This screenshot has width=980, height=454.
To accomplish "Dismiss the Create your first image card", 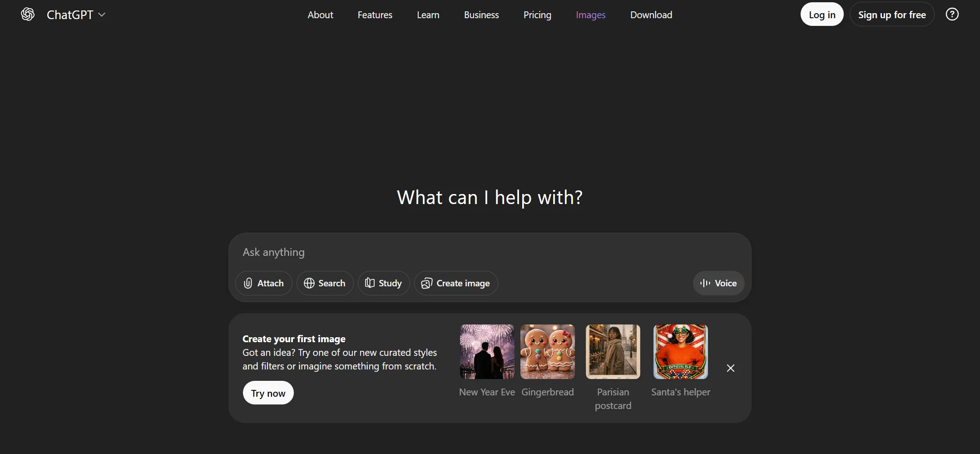I will pyautogui.click(x=730, y=368).
